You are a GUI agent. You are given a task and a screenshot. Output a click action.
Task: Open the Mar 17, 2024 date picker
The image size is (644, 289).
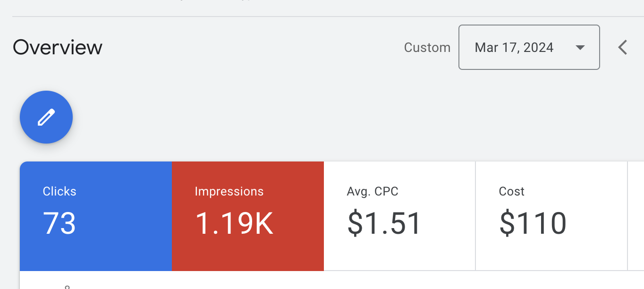tap(514, 47)
